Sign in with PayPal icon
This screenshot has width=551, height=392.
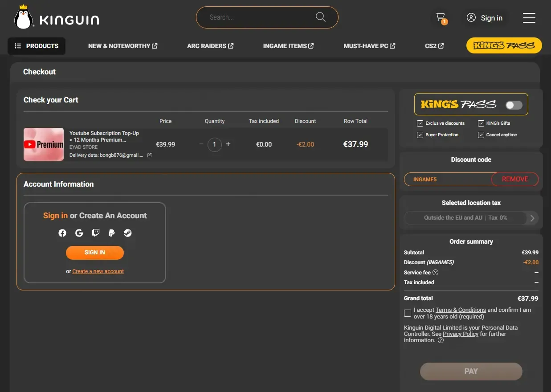[112, 233]
